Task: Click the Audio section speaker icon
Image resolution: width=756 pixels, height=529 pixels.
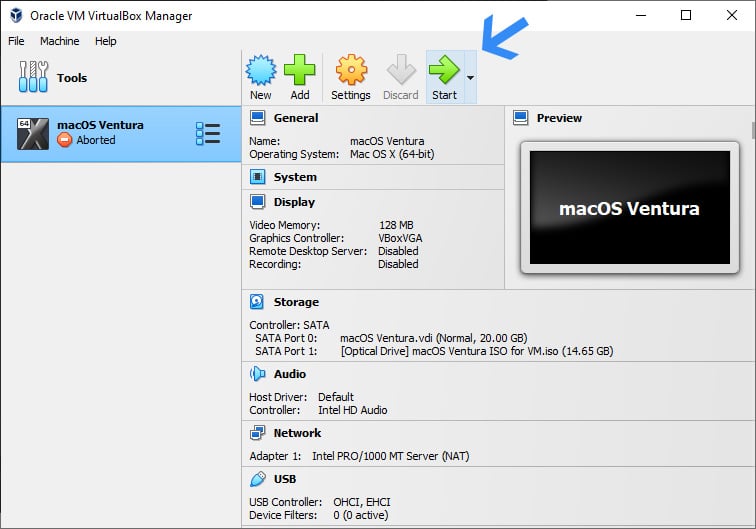Action: click(257, 374)
